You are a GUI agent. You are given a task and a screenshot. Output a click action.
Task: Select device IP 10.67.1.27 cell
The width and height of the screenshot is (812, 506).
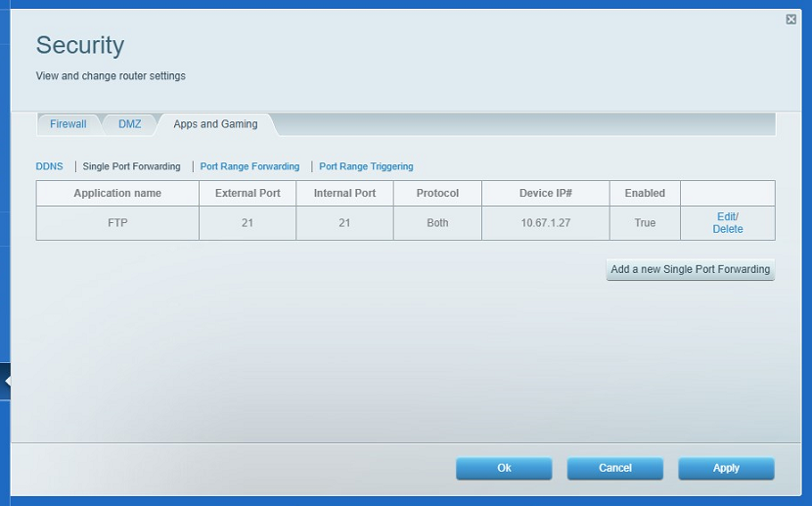coord(546,223)
